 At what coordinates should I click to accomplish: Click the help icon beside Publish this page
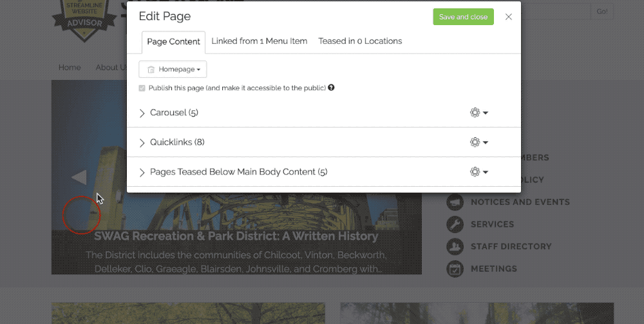[331, 88]
